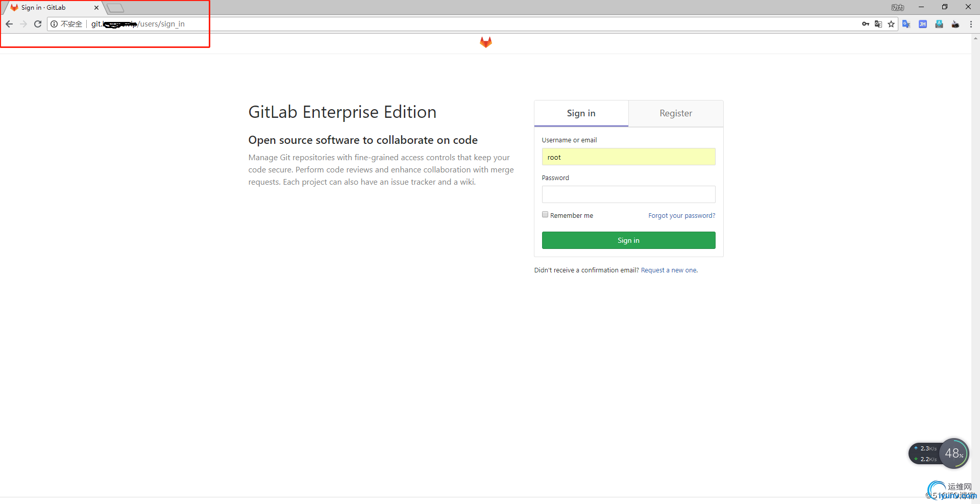The width and height of the screenshot is (980, 504).
Task: Focus the Username or email field
Action: [x=629, y=157]
